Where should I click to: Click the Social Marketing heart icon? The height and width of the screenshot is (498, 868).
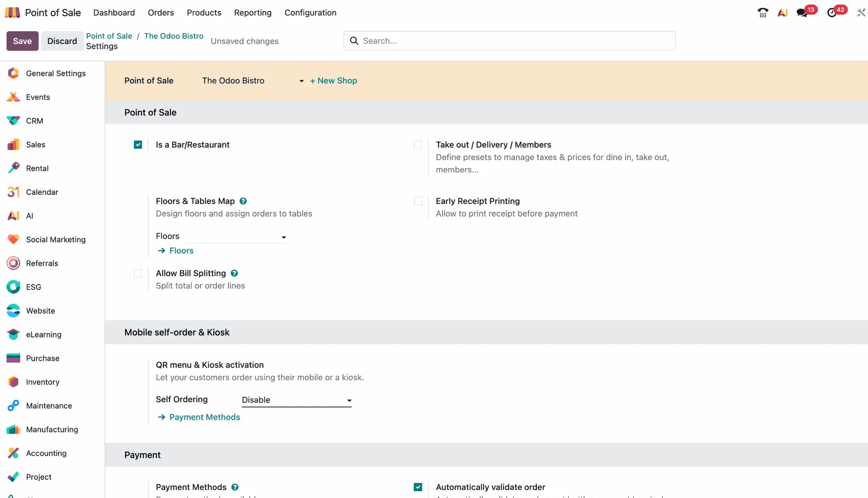pyautogui.click(x=14, y=239)
